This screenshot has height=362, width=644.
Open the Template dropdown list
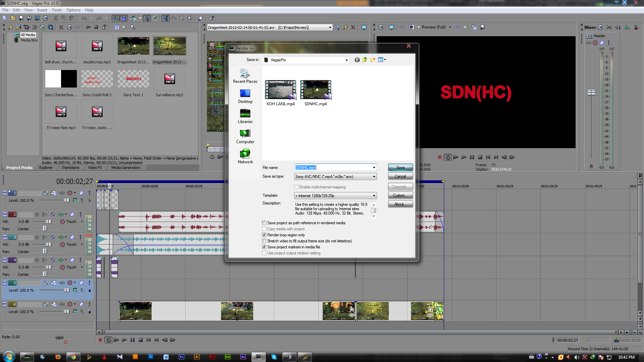point(374,196)
